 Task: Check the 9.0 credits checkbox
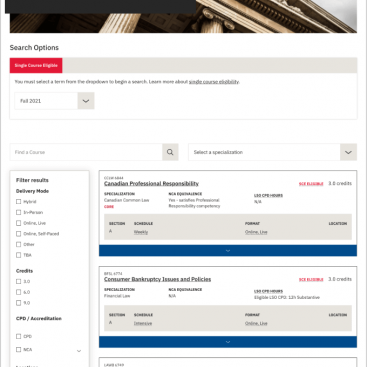(x=18, y=303)
